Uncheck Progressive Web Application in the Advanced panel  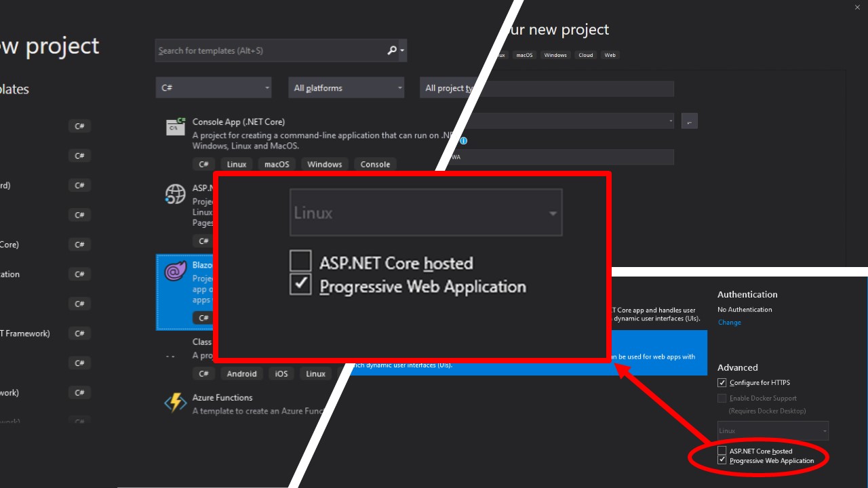722,460
